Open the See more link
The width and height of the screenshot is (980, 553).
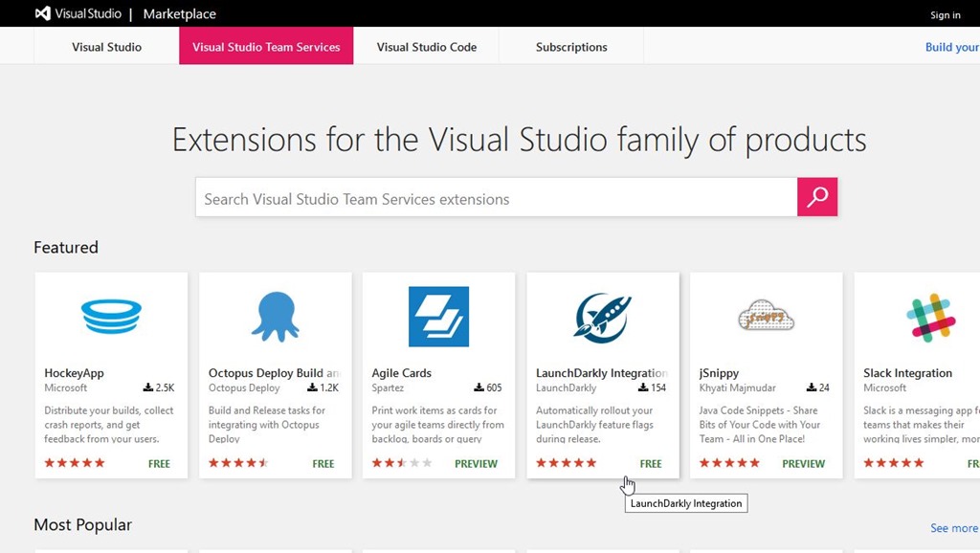953,528
